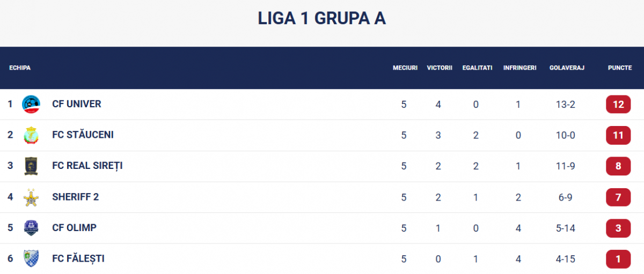
Task: Click the MECIURI column header
Action: [405, 68]
